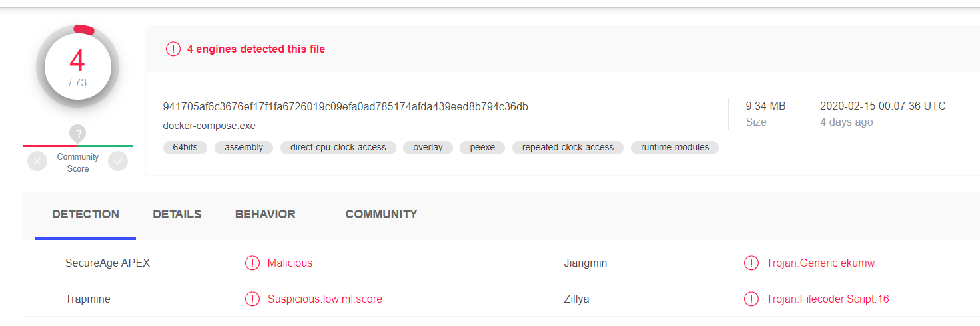
Task: Click the Zillya engine name
Action: 576,299
